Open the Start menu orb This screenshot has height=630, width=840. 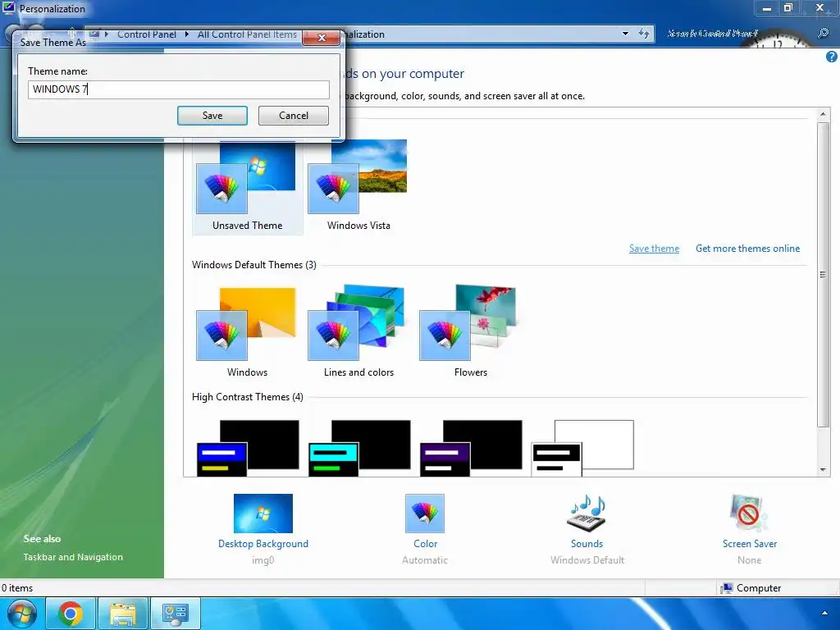pos(22,614)
